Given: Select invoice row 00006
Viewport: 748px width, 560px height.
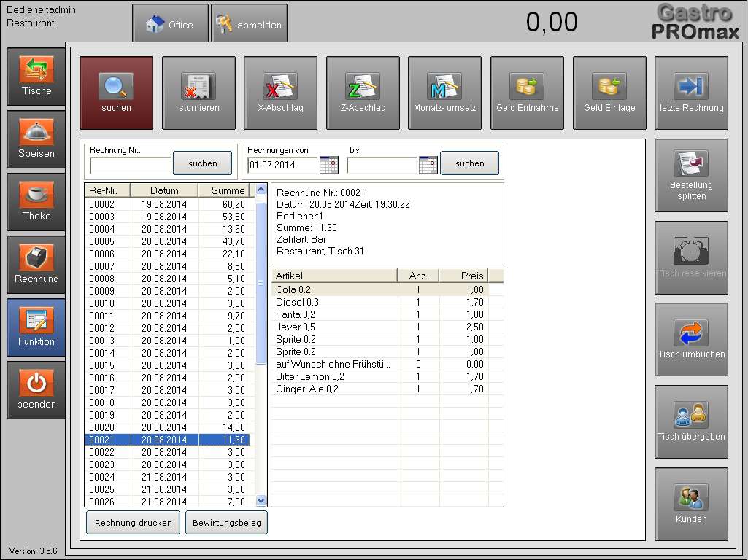Looking at the screenshot, I should pyautogui.click(x=167, y=254).
